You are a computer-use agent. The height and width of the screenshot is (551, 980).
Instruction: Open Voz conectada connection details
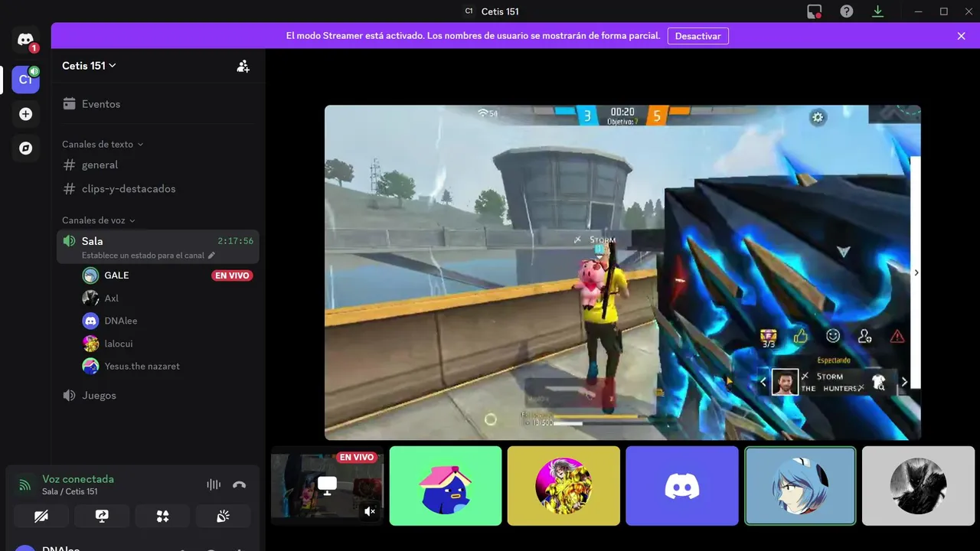tap(78, 479)
